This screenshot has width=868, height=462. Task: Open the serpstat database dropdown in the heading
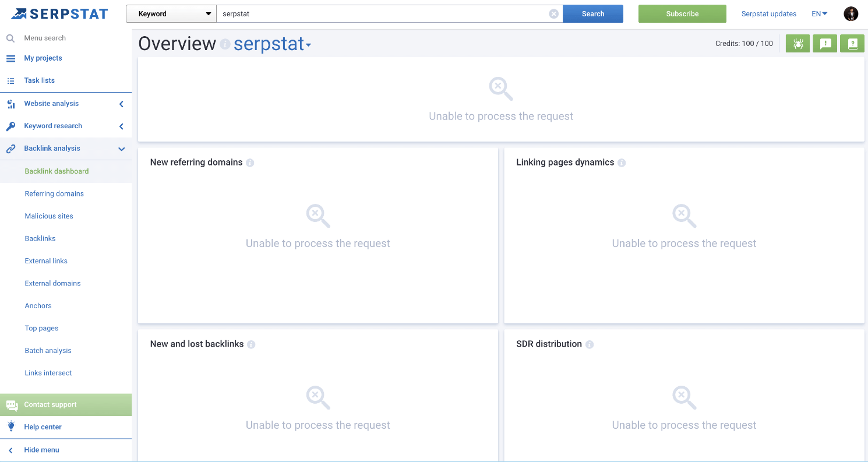[x=272, y=44]
